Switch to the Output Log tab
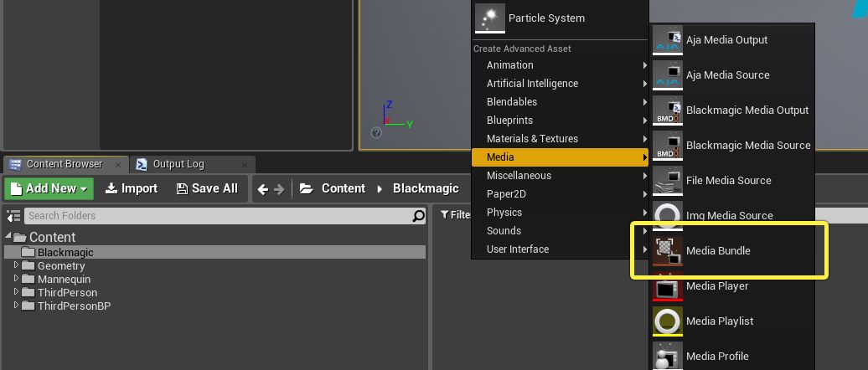Image resolution: width=868 pixels, height=370 pixels. tap(178, 164)
